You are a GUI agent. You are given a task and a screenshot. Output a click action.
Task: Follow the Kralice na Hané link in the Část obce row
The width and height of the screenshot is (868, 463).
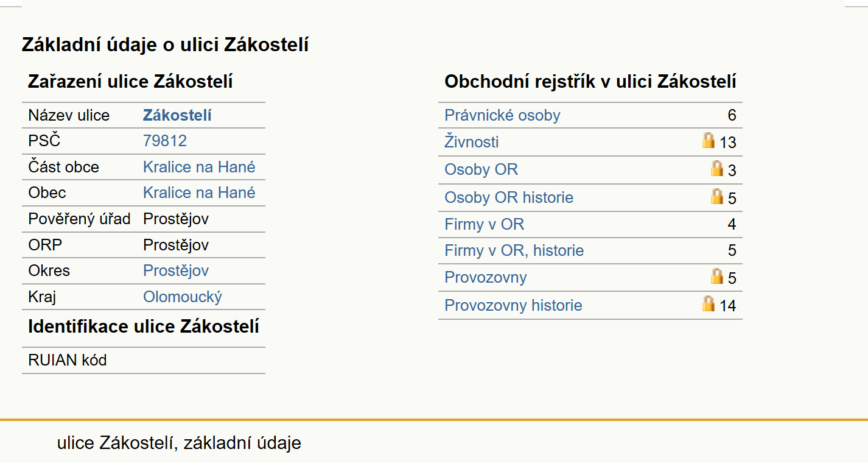(x=199, y=167)
